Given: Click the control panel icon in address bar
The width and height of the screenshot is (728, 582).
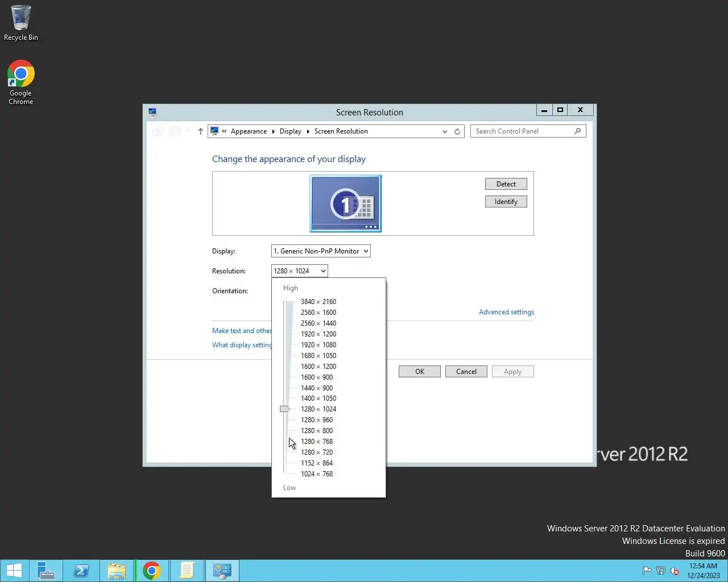Looking at the screenshot, I should (214, 131).
